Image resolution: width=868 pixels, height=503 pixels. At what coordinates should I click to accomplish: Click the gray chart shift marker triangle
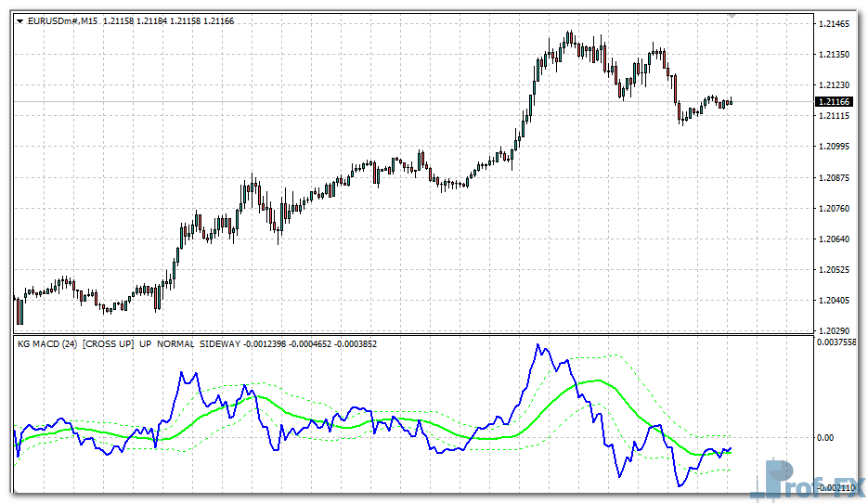point(732,16)
